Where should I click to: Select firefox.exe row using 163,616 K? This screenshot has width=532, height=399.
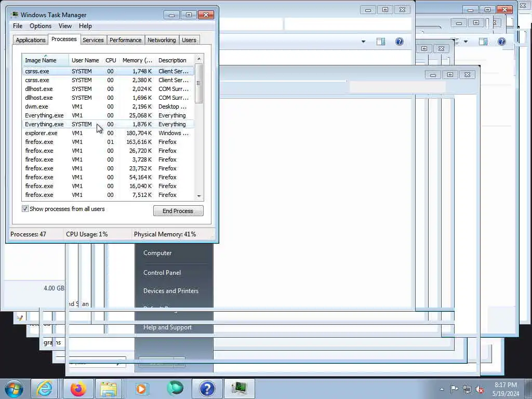click(108, 142)
